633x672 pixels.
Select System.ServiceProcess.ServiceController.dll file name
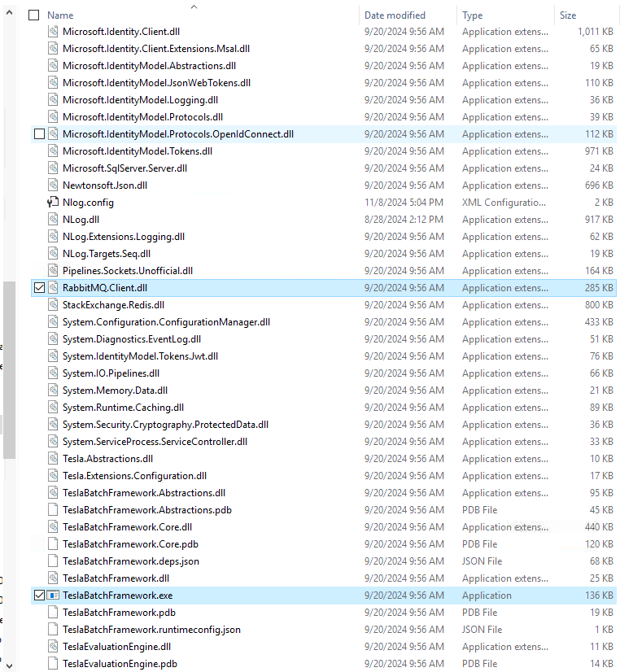[x=155, y=442]
